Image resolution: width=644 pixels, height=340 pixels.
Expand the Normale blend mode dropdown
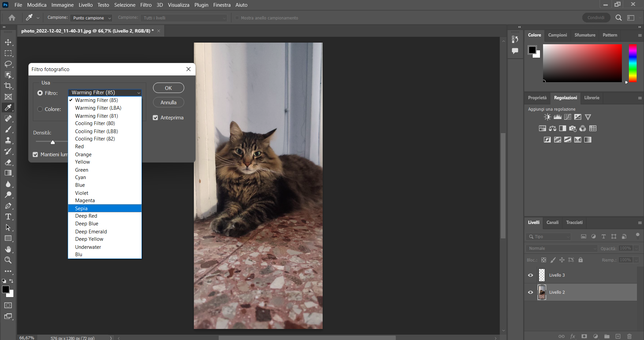pos(561,248)
